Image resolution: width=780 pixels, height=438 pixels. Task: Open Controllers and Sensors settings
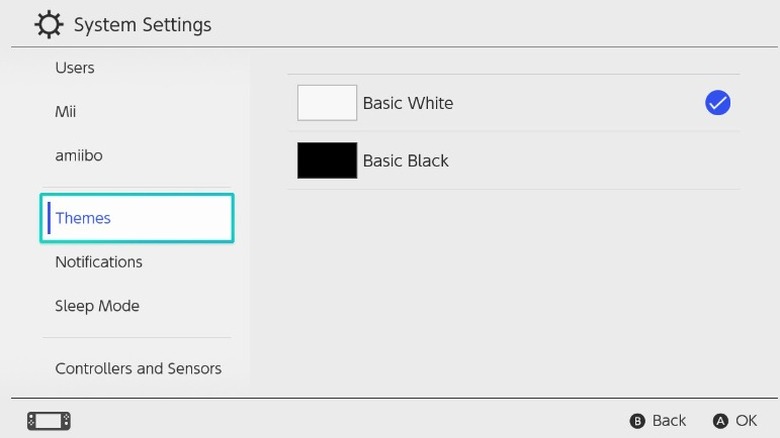click(138, 368)
